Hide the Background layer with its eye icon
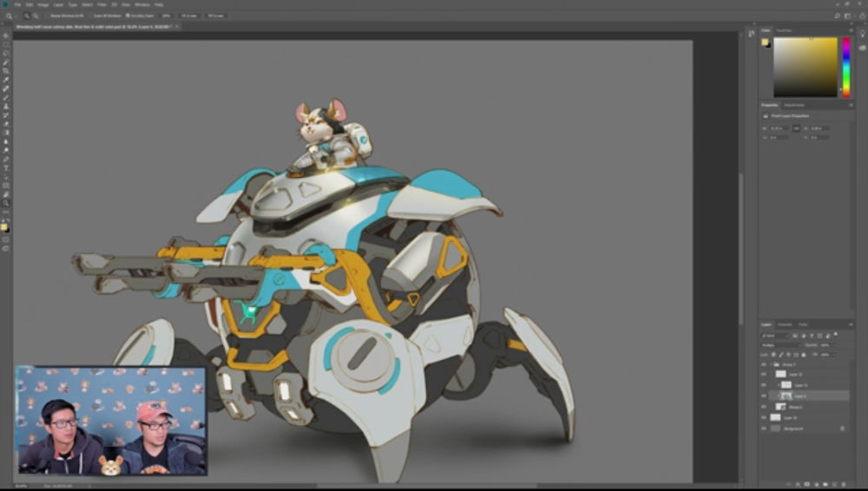The height and width of the screenshot is (491, 868). (x=765, y=429)
